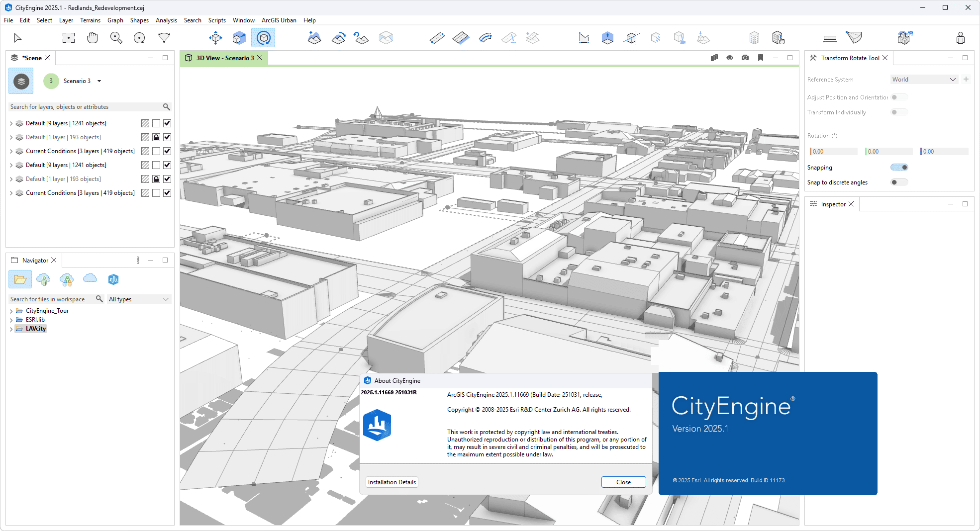Disable Snapping in the Transform Rotate Tool

(899, 168)
